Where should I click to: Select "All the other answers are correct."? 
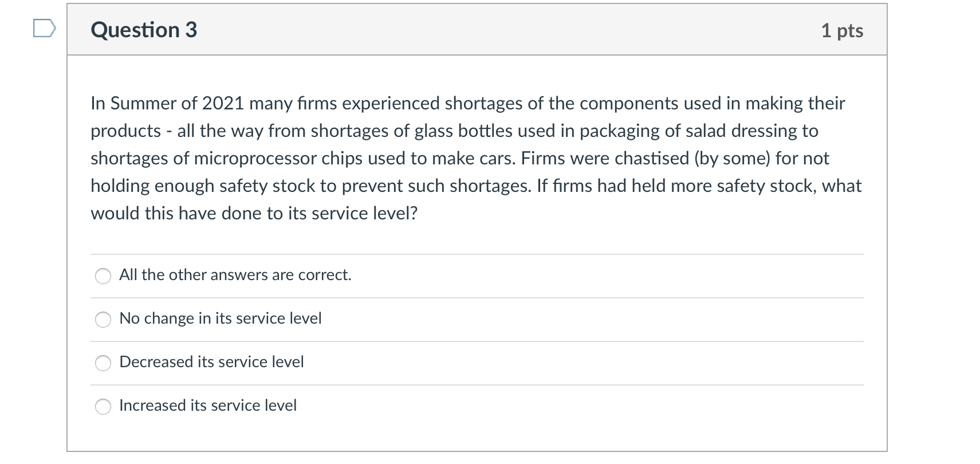coord(103,276)
